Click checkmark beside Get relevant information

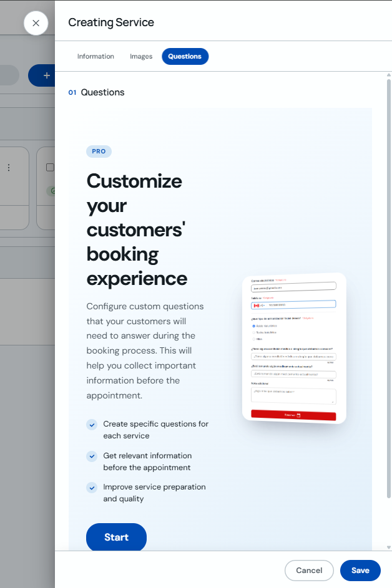[92, 456]
